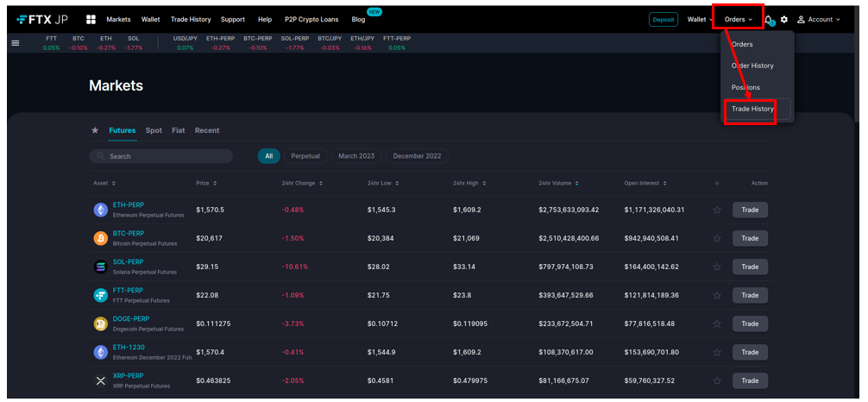Screen dimensions: 868x402
Task: Click Trade button for DOGE-PERP
Action: [x=750, y=323]
